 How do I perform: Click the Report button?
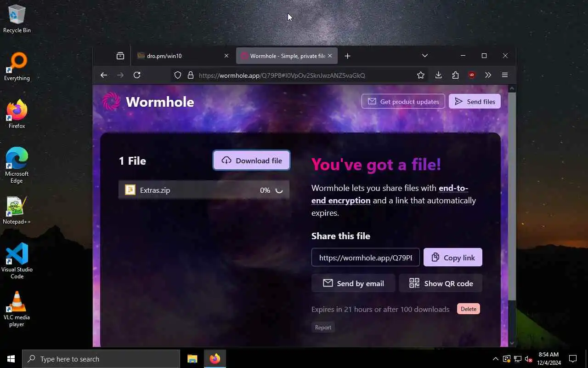[x=323, y=327]
